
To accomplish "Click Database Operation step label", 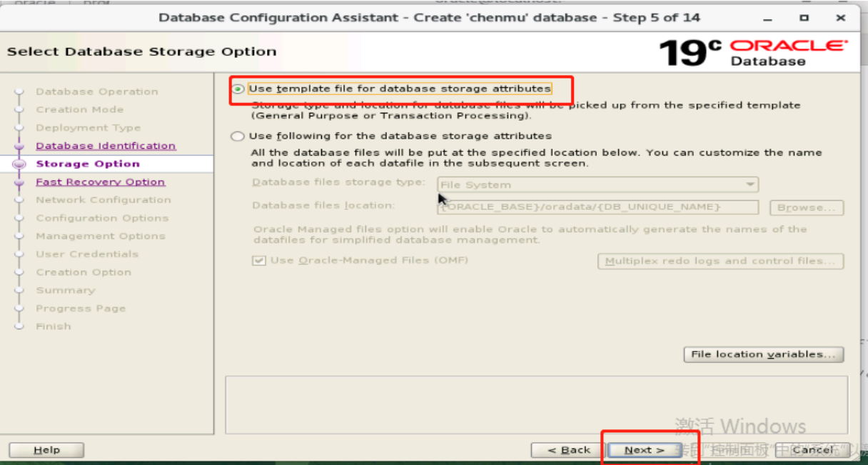I will click(97, 91).
